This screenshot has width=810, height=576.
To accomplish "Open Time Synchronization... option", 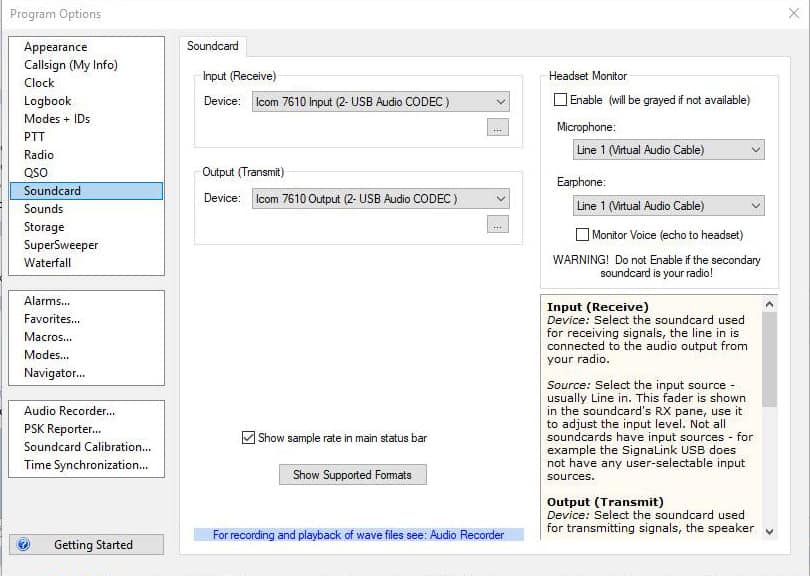I will (x=86, y=465).
